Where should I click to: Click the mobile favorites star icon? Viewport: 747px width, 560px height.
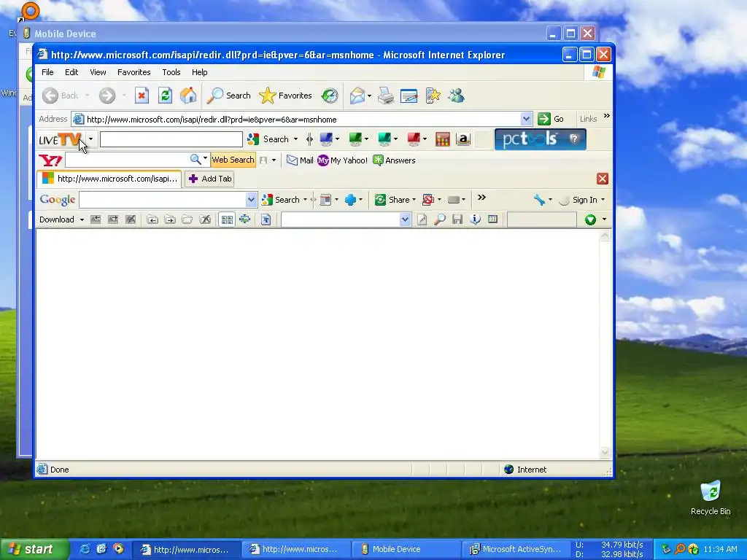(433, 96)
